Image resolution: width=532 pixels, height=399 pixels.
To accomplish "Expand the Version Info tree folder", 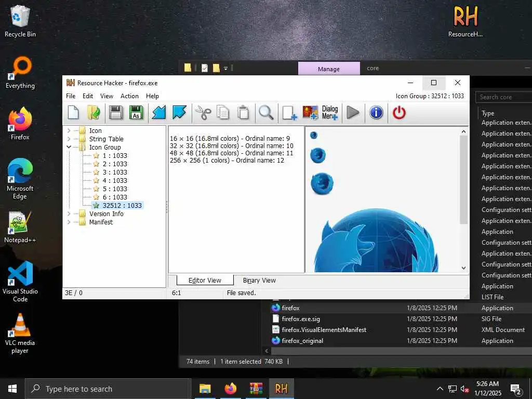I will (x=69, y=214).
